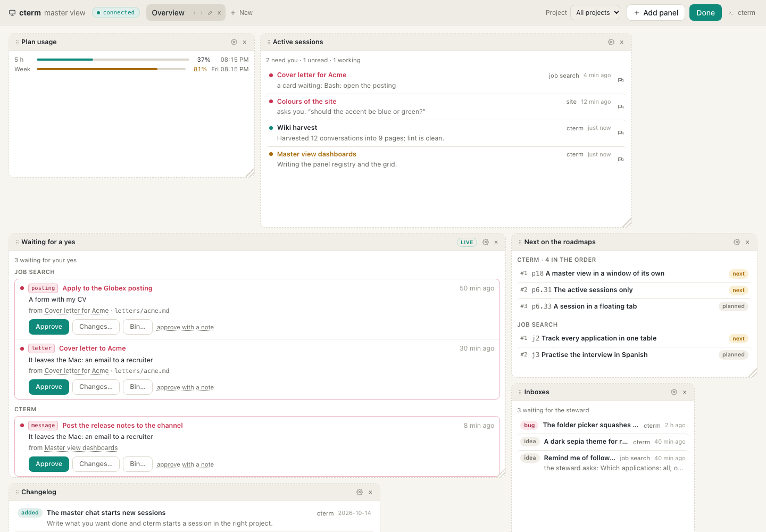Open inbox item "A dark sepia theme for r…"

(603, 442)
